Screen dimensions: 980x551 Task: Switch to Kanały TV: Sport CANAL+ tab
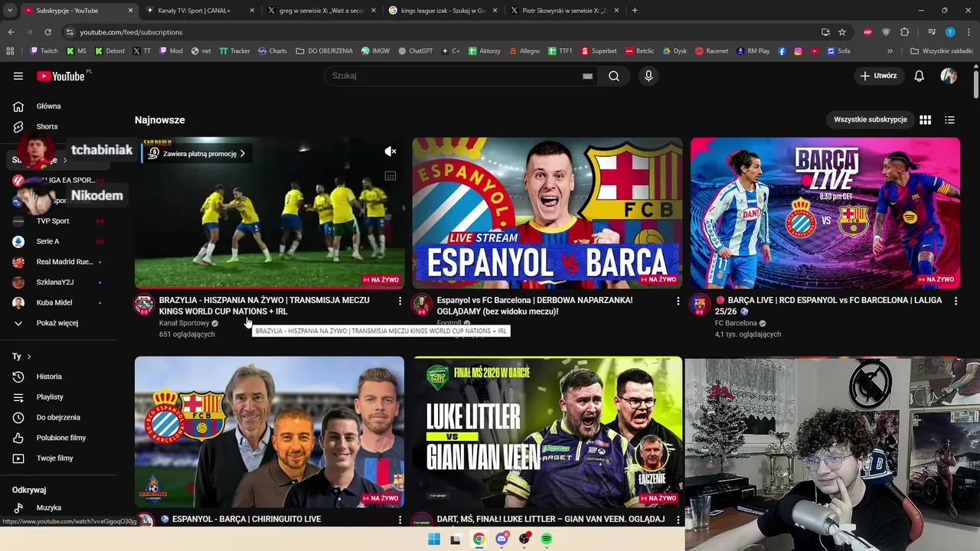[x=199, y=11]
